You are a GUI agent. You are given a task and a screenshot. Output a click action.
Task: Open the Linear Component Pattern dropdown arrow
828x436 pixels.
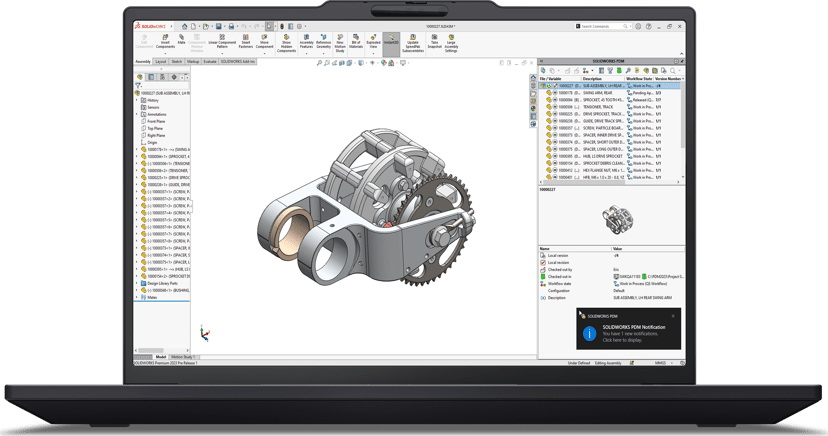tap(222, 53)
